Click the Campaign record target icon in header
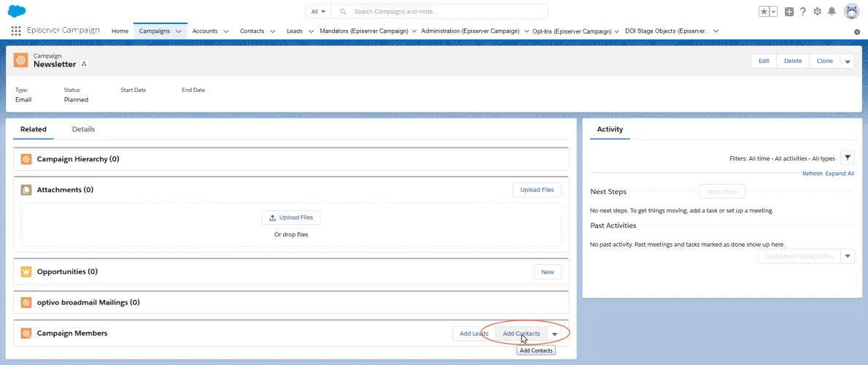868x365 pixels. (x=20, y=61)
